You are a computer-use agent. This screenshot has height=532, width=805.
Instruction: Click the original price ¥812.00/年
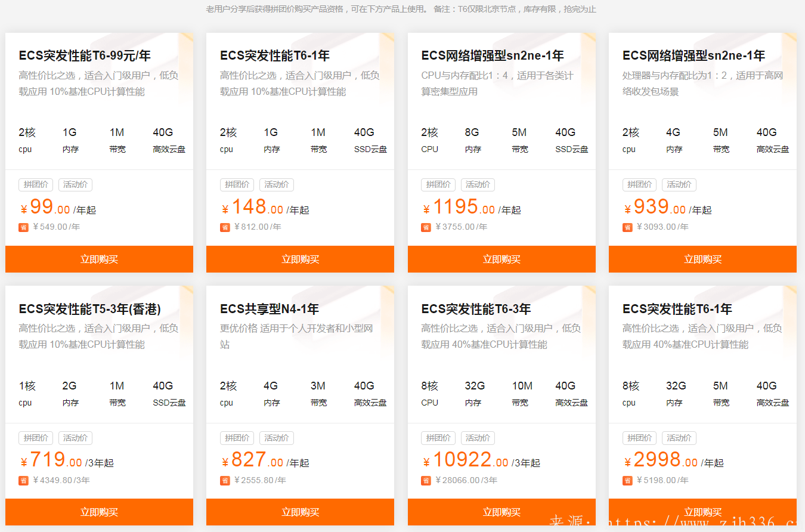coord(258,227)
